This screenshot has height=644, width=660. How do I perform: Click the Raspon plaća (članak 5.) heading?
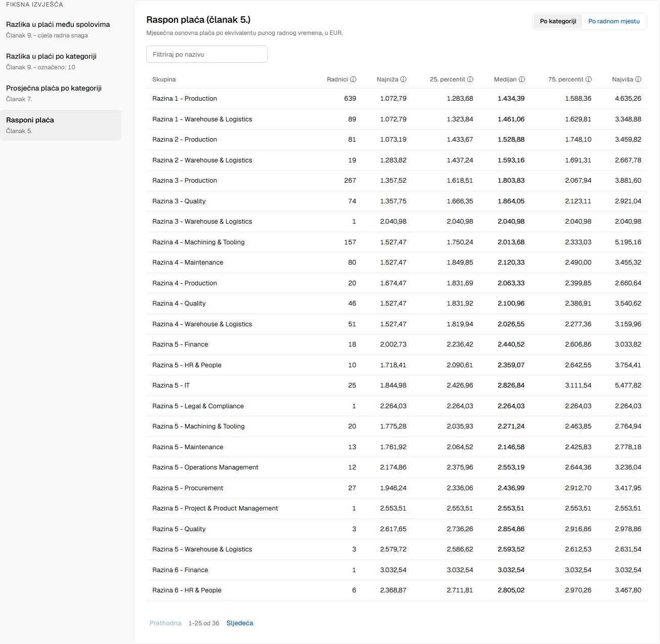click(x=198, y=20)
